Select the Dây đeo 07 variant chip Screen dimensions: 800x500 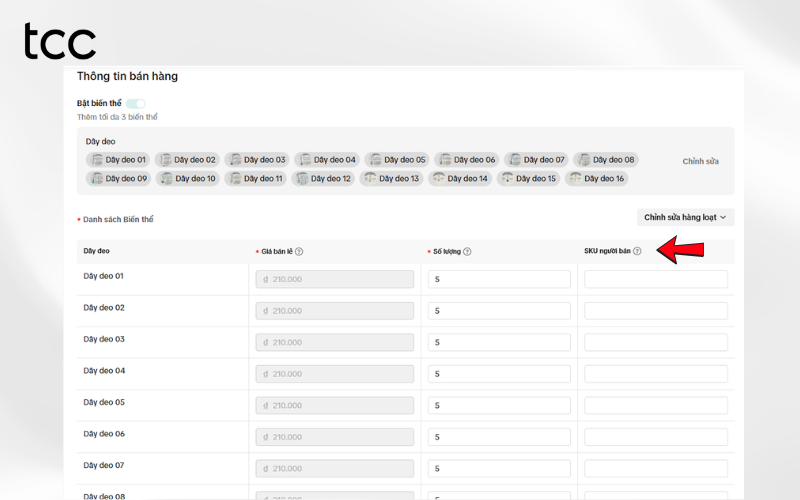[x=536, y=160]
